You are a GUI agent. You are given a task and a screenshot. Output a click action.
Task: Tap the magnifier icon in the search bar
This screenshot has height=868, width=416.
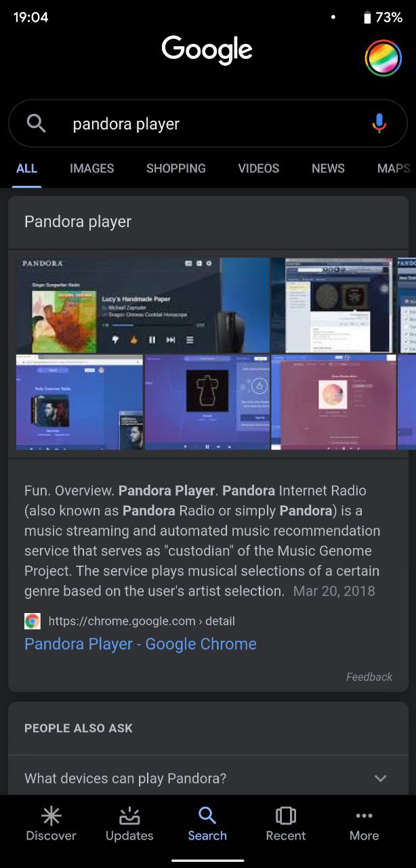(x=36, y=123)
